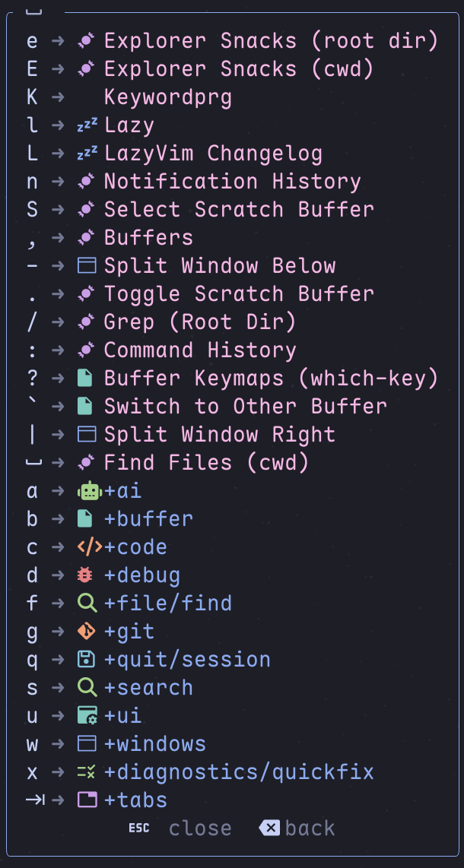Screen dimensions: 464x868
Task: Click the robot icon beside +ai
Action: pyautogui.click(x=89, y=491)
